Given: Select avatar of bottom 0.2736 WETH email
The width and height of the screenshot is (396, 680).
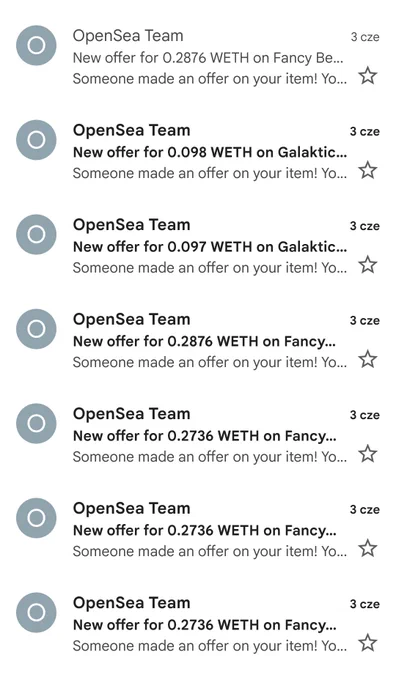Looking at the screenshot, I should click(x=36, y=612).
